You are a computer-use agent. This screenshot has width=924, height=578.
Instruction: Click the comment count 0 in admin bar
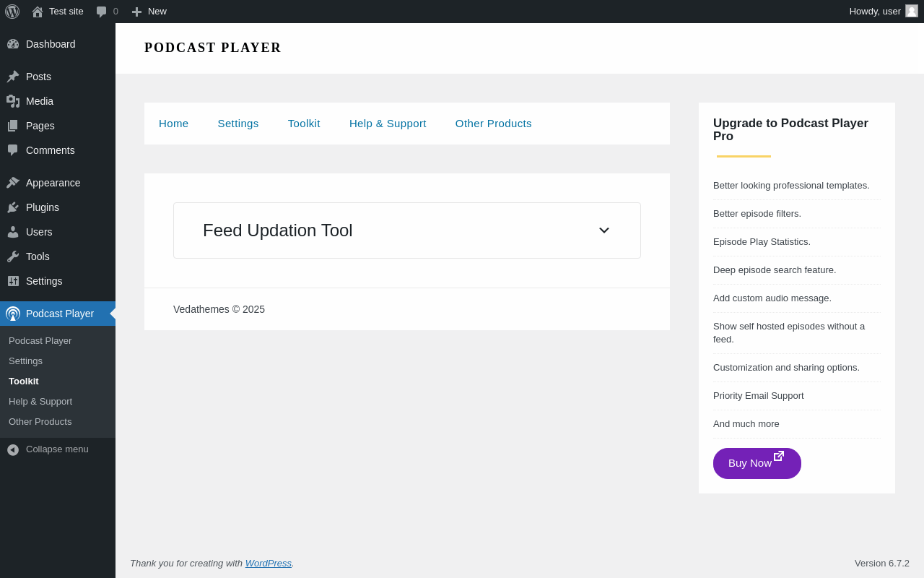[x=115, y=12]
